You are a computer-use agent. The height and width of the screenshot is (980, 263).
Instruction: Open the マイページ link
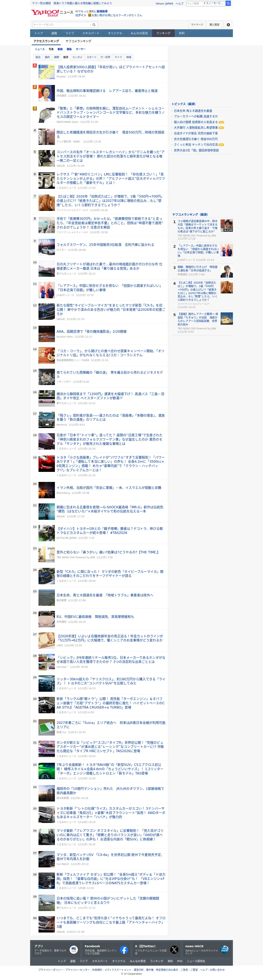point(197,25)
